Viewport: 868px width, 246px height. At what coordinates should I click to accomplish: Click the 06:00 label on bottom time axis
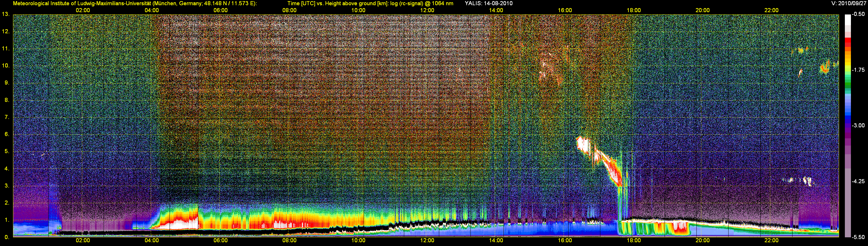tap(220, 241)
